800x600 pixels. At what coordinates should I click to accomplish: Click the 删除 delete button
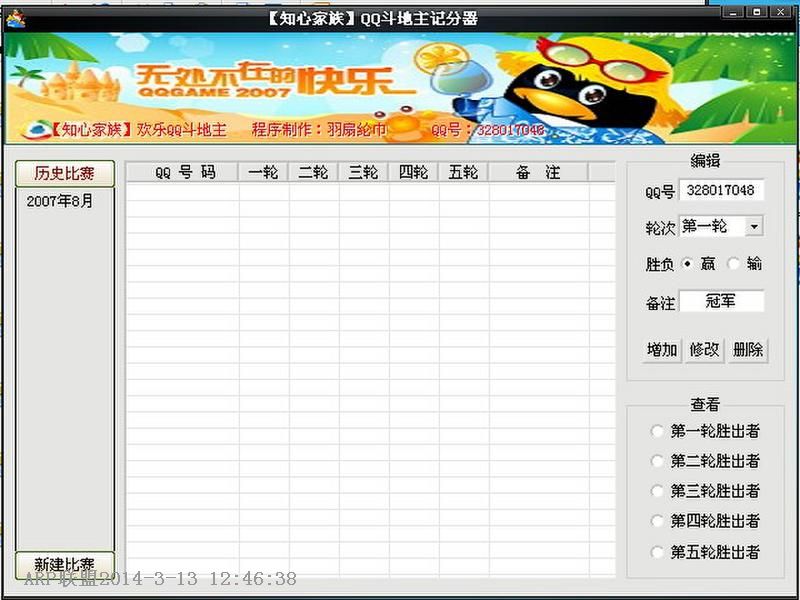click(748, 350)
